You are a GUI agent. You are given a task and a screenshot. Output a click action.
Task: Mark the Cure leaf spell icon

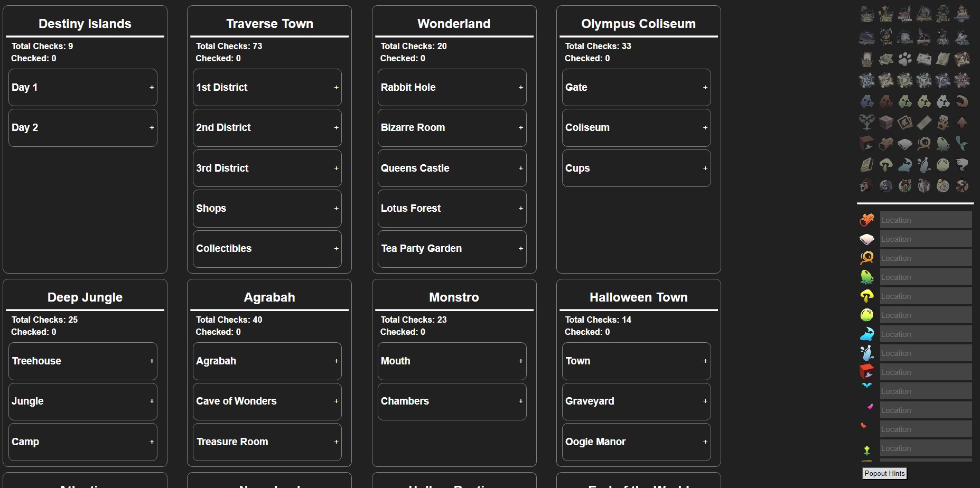click(905, 80)
